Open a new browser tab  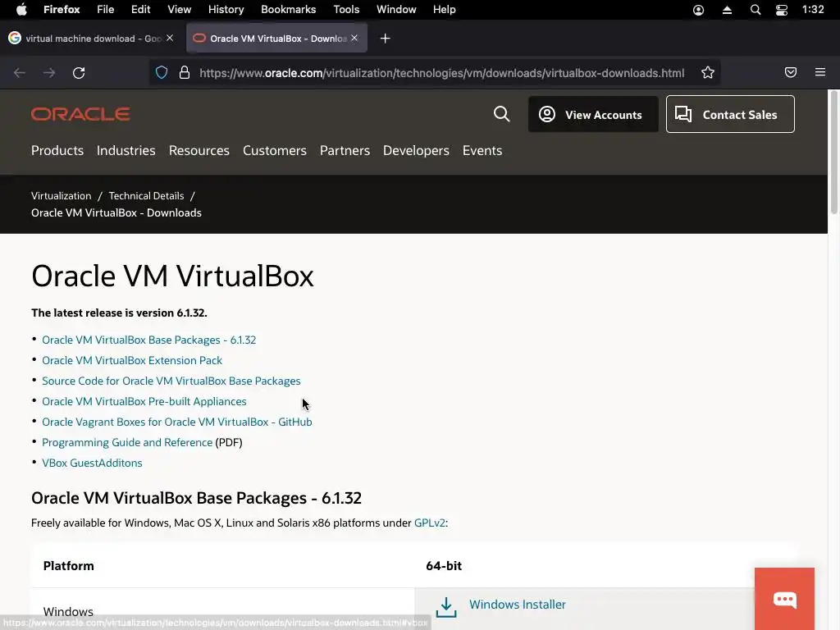tap(386, 38)
